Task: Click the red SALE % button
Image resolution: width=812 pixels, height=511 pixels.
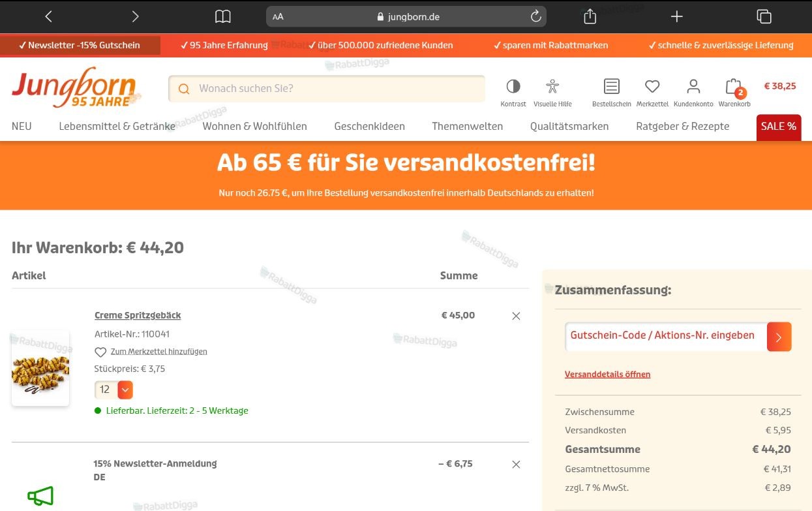Action: (779, 127)
